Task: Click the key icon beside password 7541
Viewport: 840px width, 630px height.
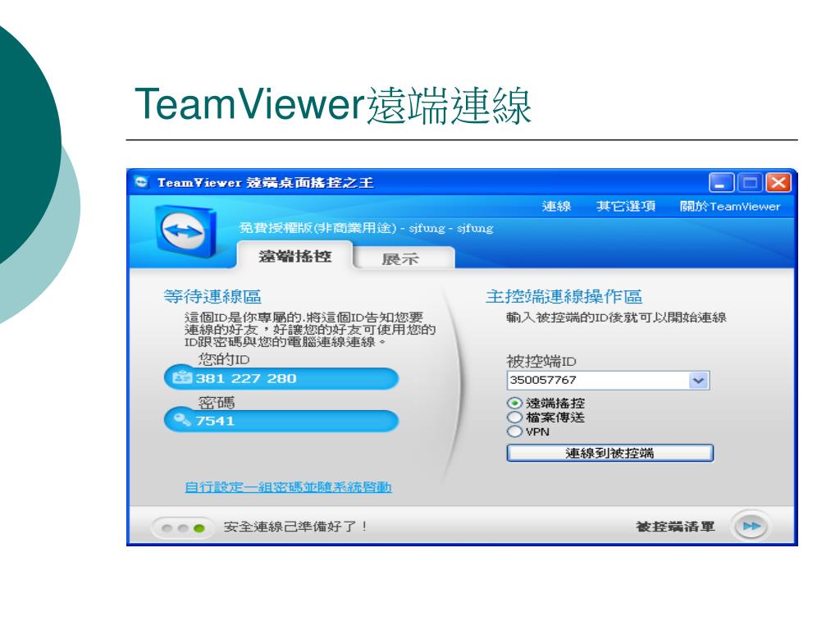Action: click(181, 420)
